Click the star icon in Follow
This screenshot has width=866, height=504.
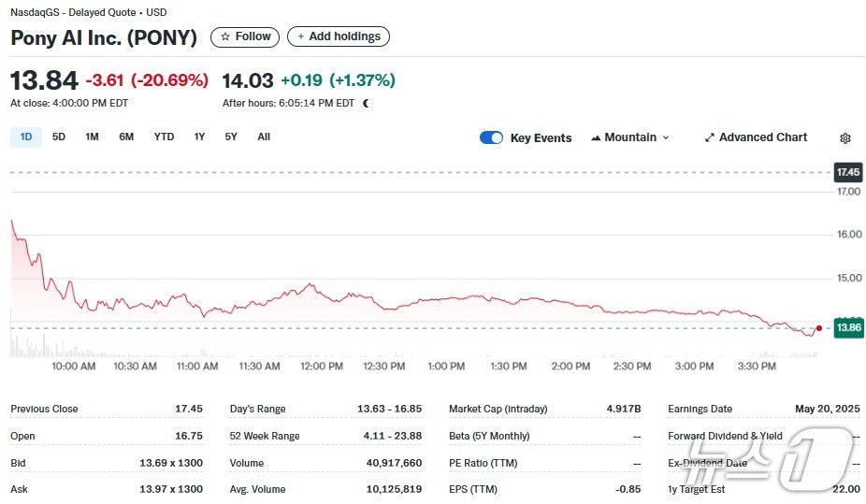(x=224, y=36)
